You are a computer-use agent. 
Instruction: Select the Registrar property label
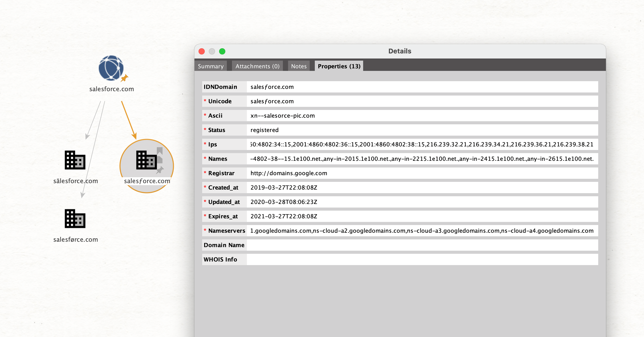[224, 173]
